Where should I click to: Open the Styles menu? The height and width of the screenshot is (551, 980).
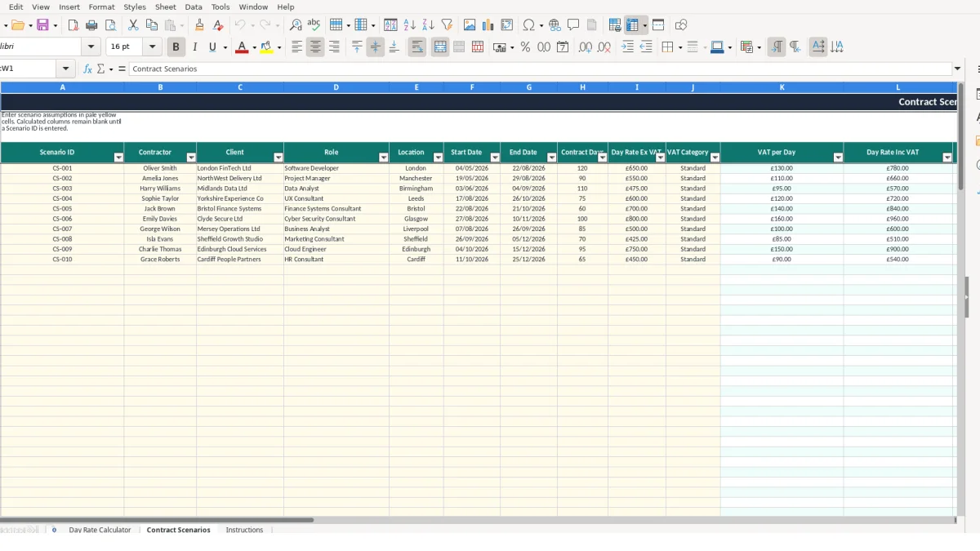pos(135,7)
